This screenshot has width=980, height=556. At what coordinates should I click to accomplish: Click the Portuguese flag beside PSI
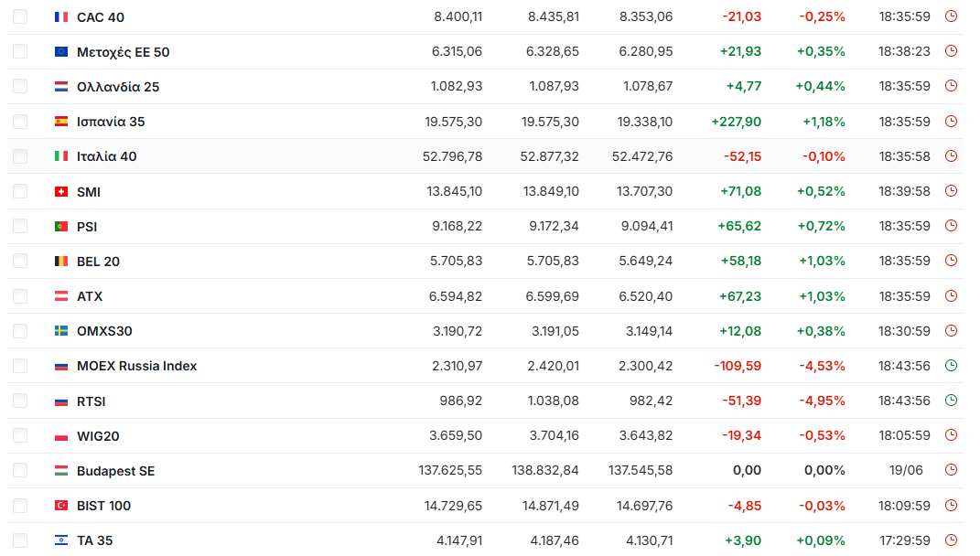click(x=61, y=226)
